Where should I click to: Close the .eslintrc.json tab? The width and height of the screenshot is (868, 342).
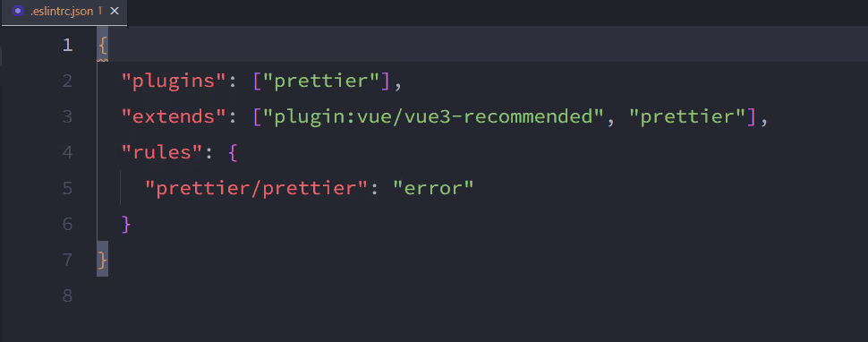[114, 11]
